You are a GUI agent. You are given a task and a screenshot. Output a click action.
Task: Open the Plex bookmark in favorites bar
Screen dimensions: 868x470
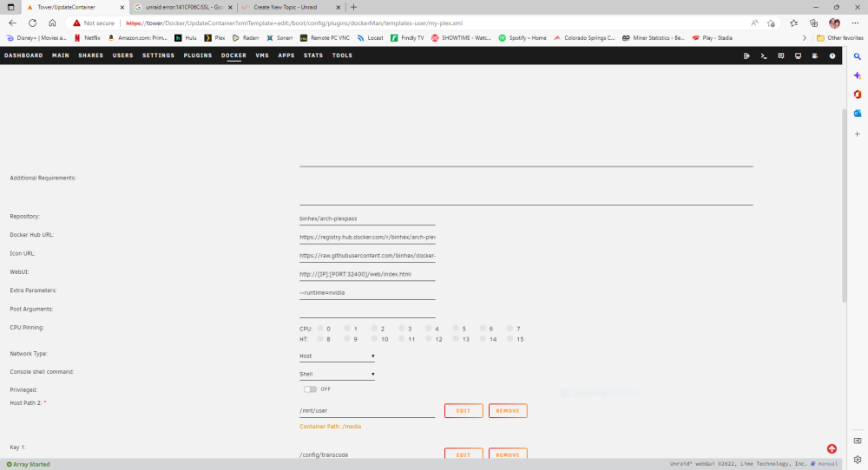(x=214, y=38)
